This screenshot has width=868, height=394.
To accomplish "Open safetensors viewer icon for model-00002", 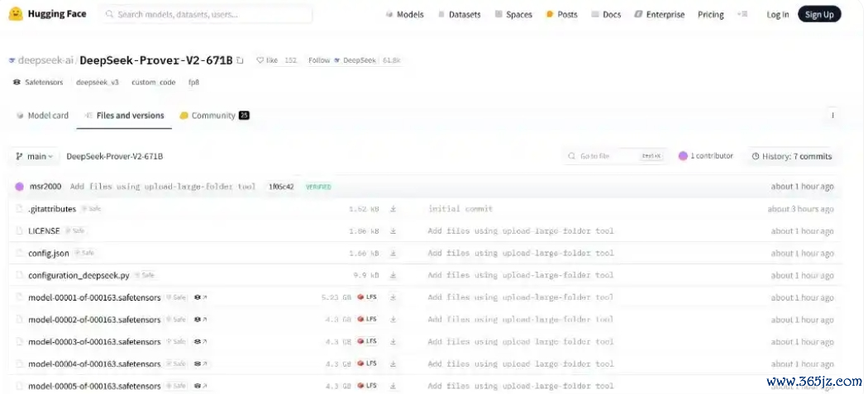I will (x=200, y=320).
